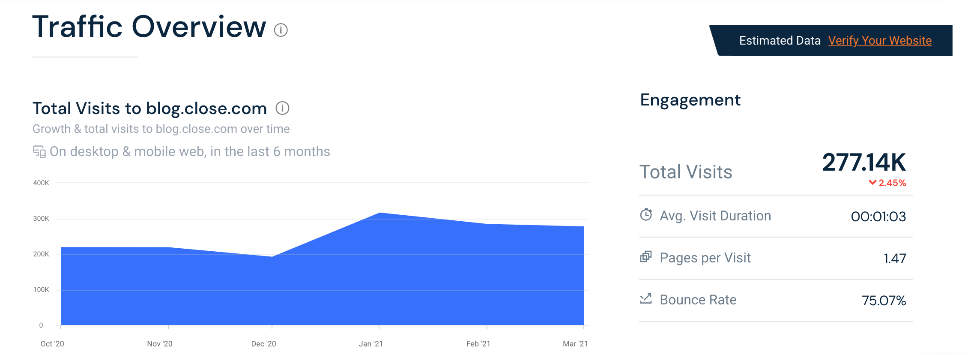Click the Mar '21 axis label

575,344
